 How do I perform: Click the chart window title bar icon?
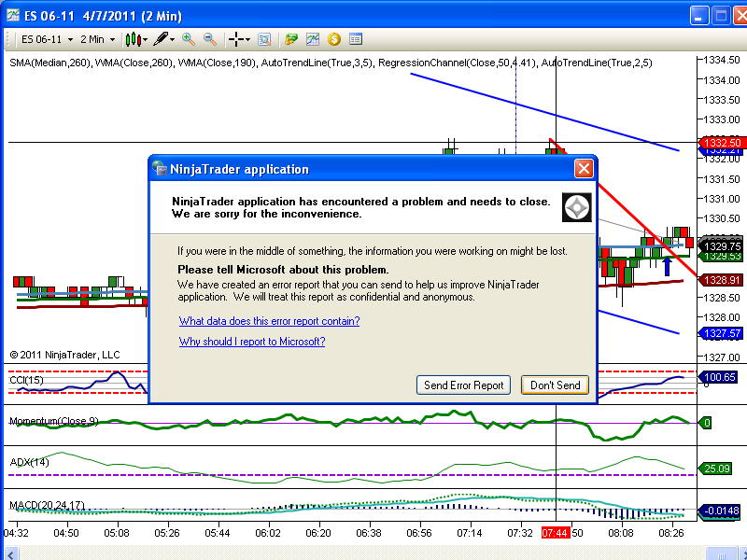click(12, 15)
